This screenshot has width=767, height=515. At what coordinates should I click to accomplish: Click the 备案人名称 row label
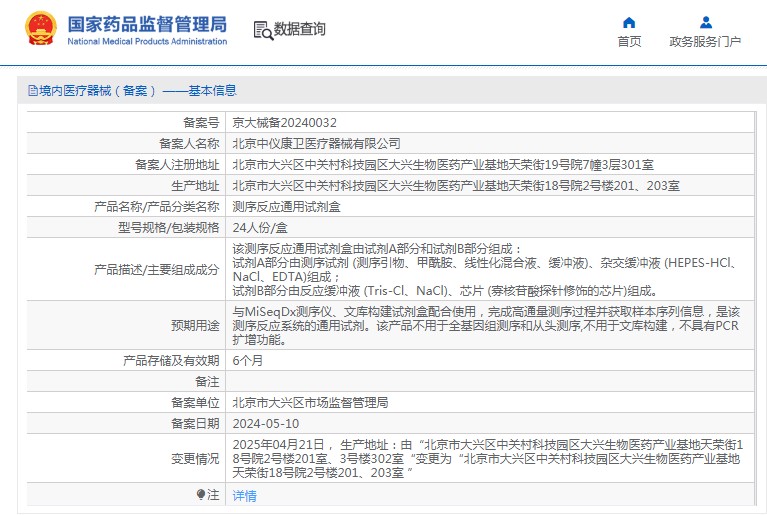coord(189,143)
